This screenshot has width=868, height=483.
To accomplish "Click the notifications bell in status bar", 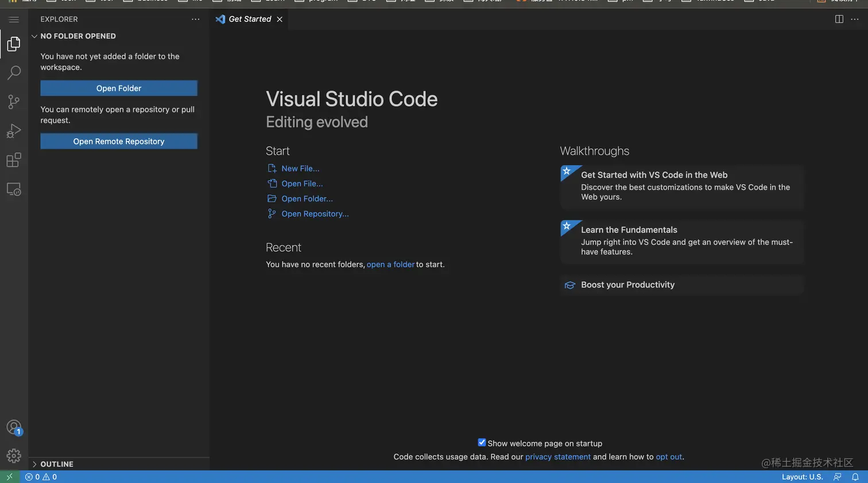I will (x=855, y=477).
